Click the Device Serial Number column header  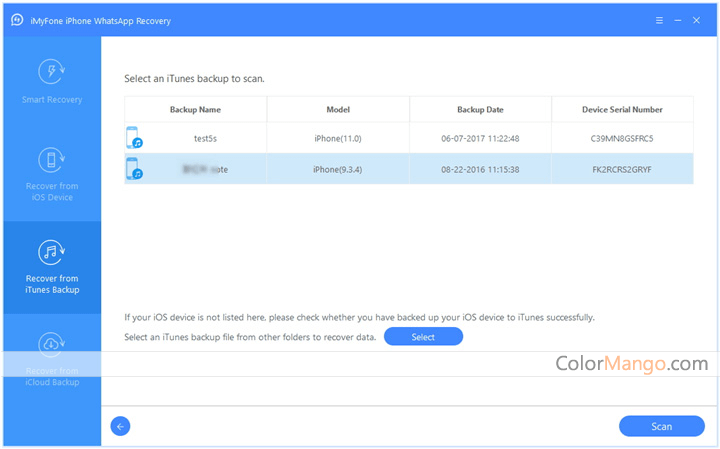(x=622, y=109)
